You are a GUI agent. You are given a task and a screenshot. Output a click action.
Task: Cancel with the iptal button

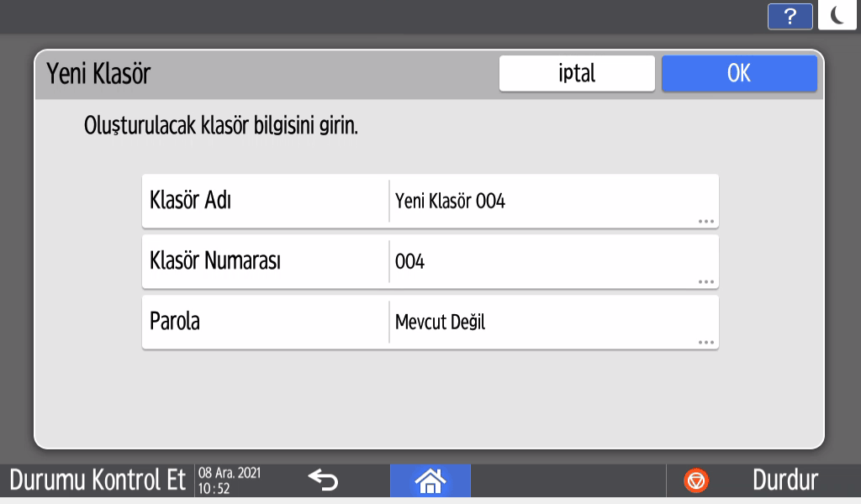point(577,73)
